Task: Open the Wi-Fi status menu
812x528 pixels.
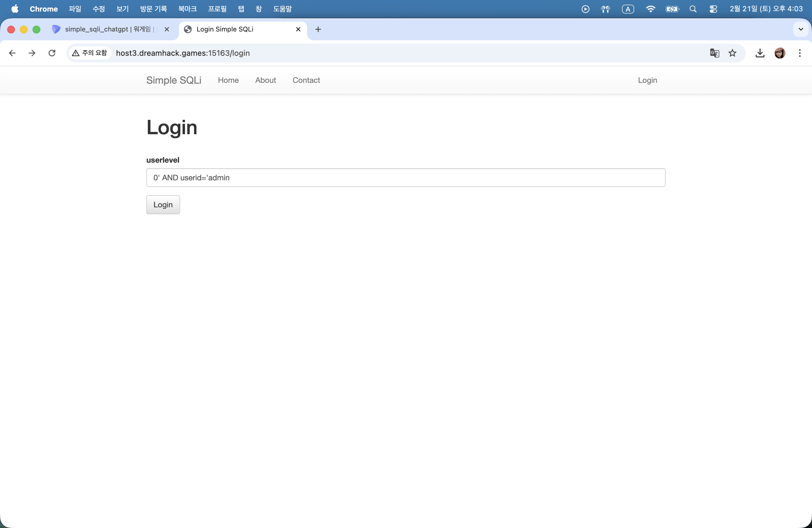Action: (650, 9)
